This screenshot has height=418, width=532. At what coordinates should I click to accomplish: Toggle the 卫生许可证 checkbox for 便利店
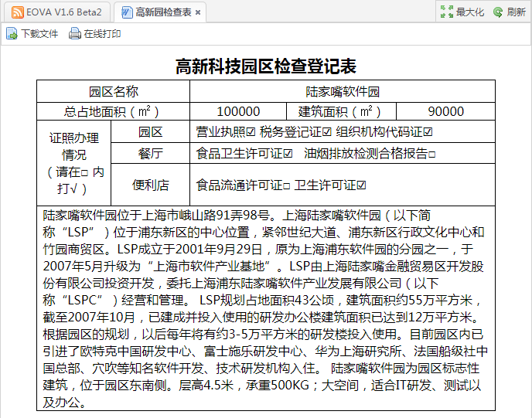[x=361, y=185]
